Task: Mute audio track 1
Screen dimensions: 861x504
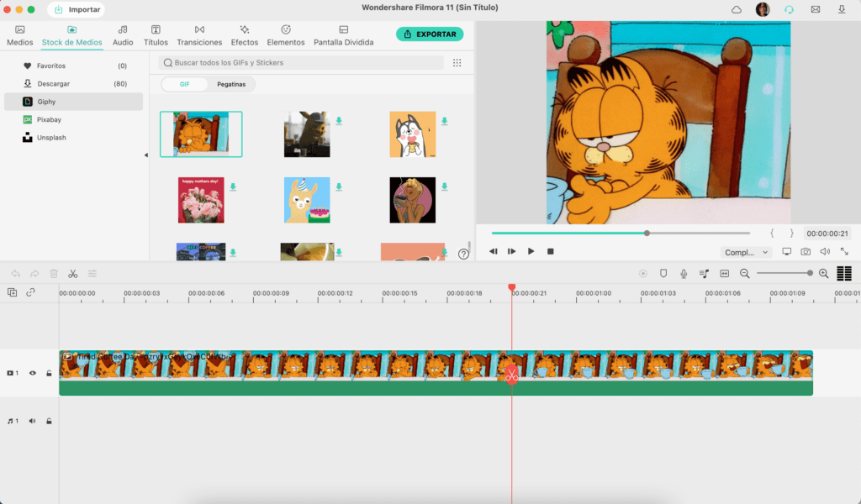Action: point(33,421)
